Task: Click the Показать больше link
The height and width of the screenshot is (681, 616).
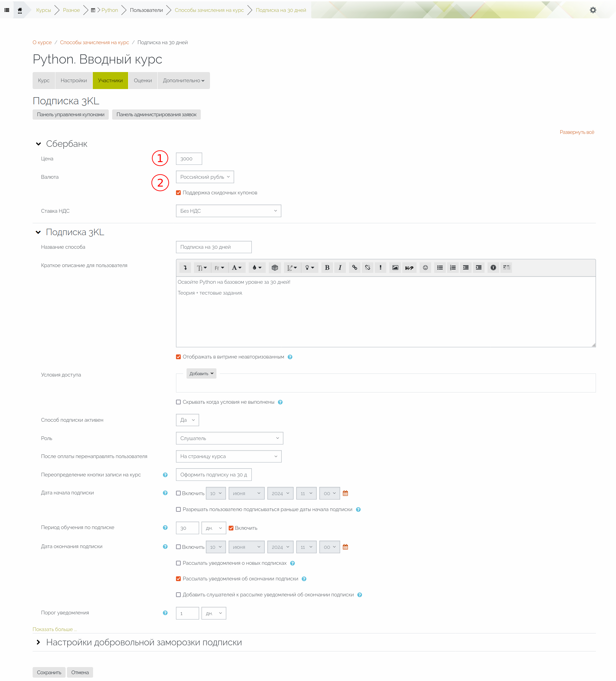Action: (x=55, y=629)
